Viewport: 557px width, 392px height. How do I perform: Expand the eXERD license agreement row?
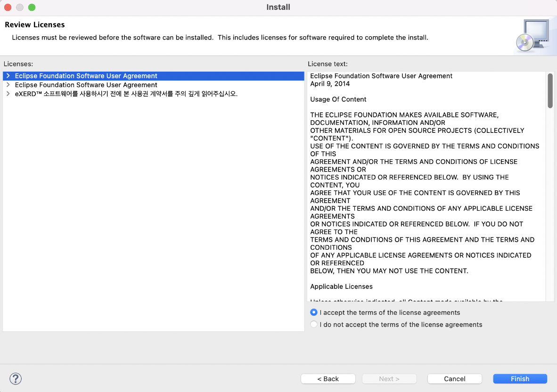click(x=8, y=94)
